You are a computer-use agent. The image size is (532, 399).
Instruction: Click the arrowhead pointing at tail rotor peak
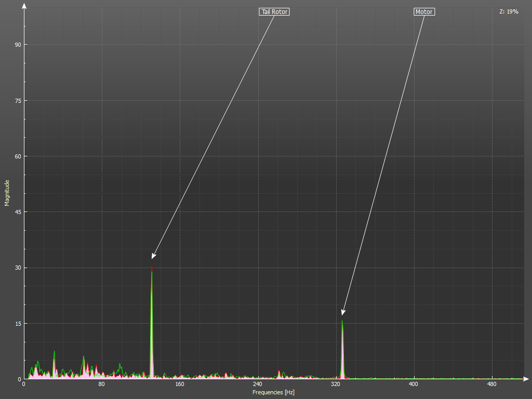pyautogui.click(x=153, y=255)
